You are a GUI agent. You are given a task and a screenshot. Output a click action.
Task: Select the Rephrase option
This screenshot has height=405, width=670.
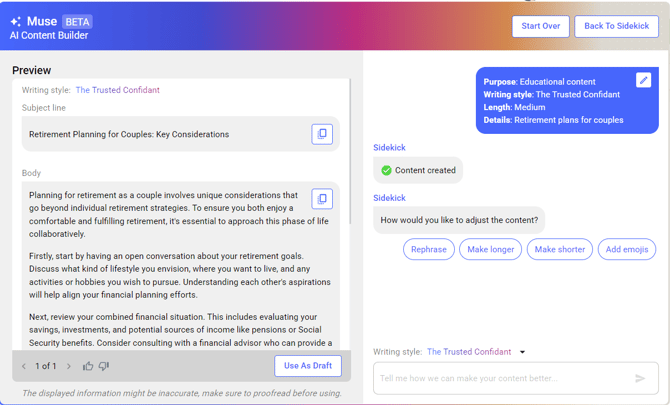click(429, 249)
